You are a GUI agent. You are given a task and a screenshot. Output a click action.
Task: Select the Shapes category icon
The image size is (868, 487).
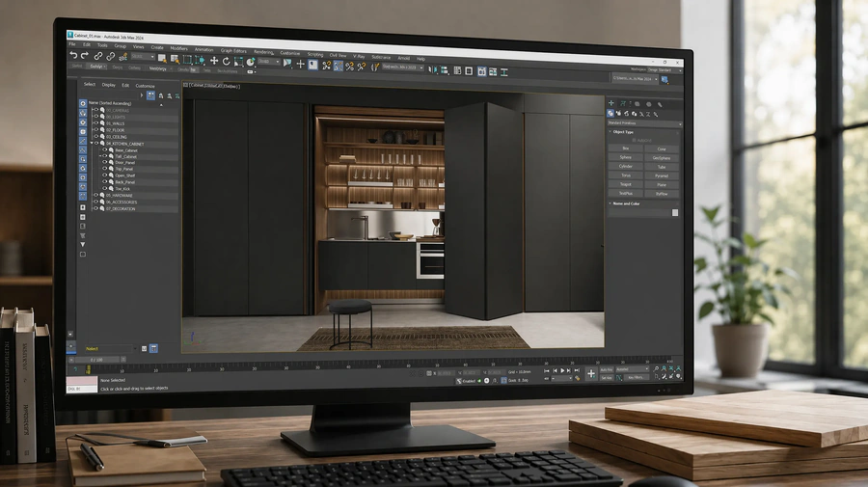click(x=618, y=114)
